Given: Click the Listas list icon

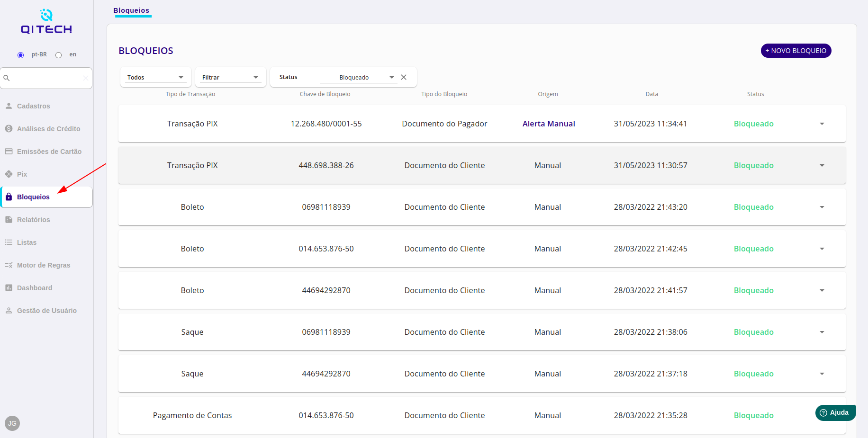Looking at the screenshot, I should click(x=9, y=242).
